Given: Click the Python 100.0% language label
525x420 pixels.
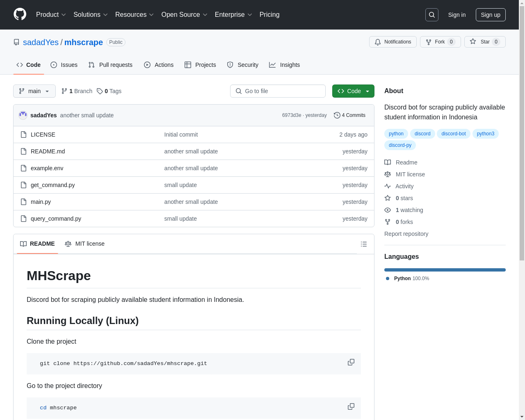Looking at the screenshot, I should click(x=408, y=278).
